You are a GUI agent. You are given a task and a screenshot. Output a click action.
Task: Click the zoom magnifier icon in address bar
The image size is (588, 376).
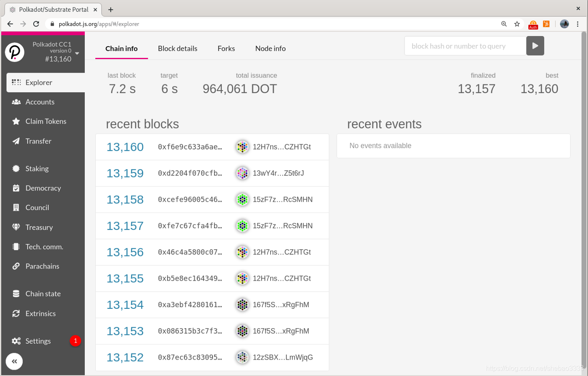(504, 24)
